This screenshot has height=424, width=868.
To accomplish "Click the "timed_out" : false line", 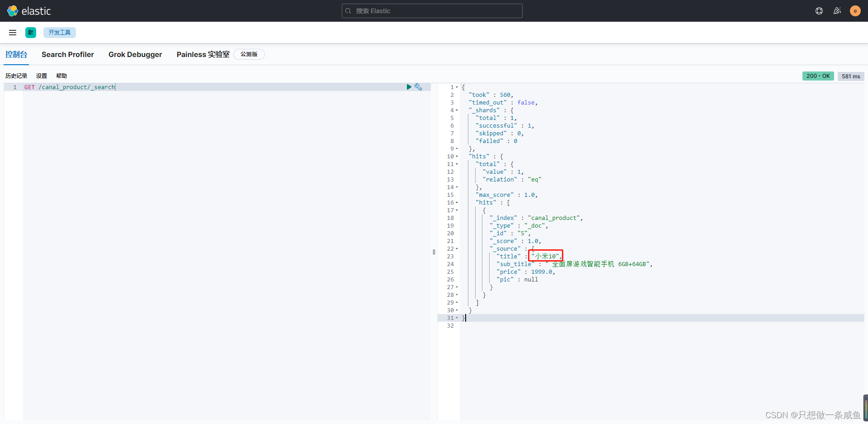I will coord(503,103).
